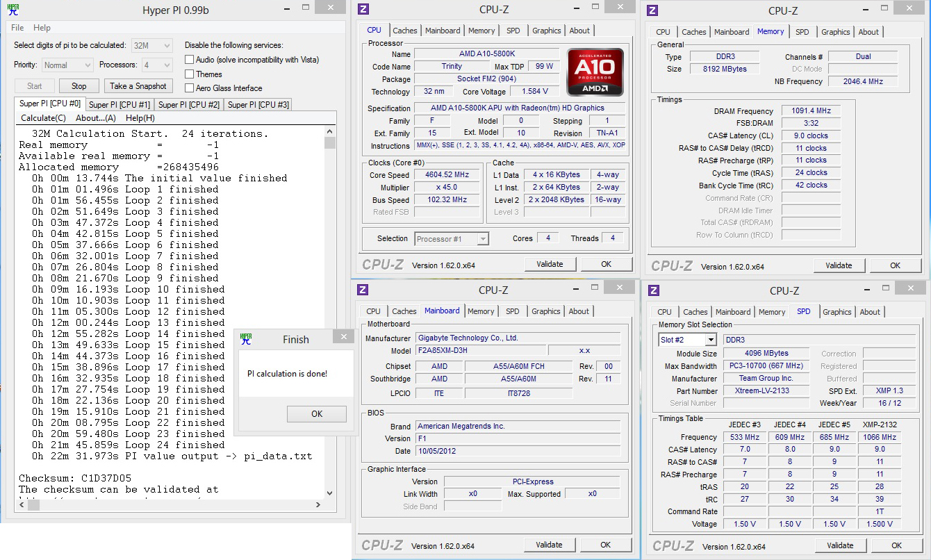Check the Aero Glass Interface option
The height and width of the screenshot is (560, 931).
pos(189,88)
